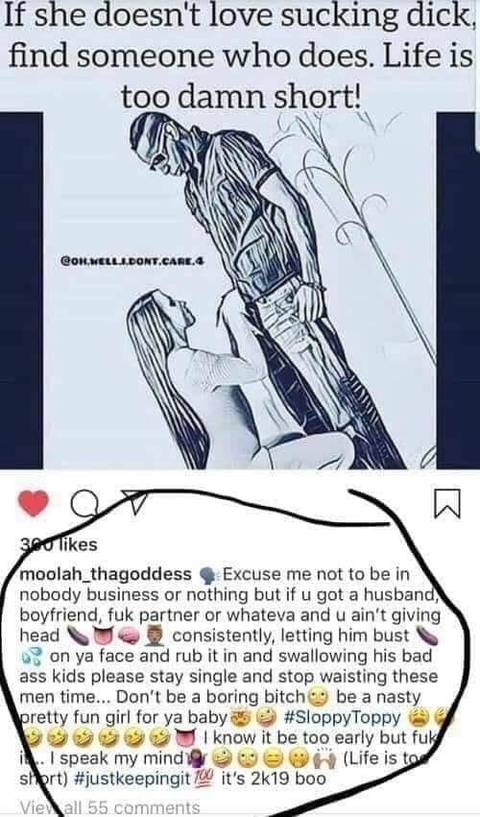Click the red 100 emoji in caption
This screenshot has width=480, height=817.
(x=201, y=779)
